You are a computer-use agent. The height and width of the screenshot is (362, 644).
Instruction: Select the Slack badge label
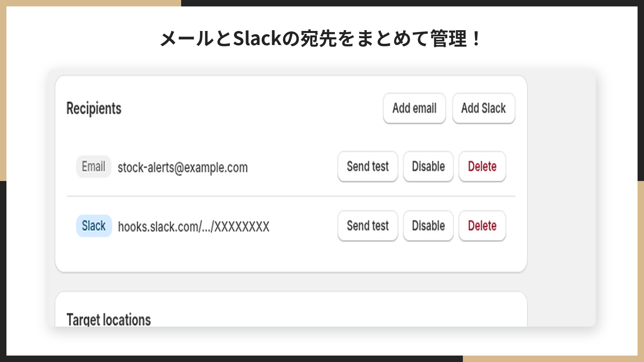click(x=94, y=226)
